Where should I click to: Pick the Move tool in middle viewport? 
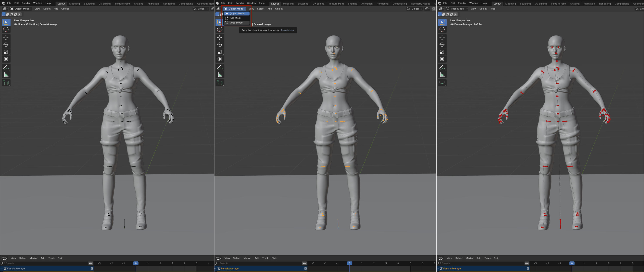220,38
